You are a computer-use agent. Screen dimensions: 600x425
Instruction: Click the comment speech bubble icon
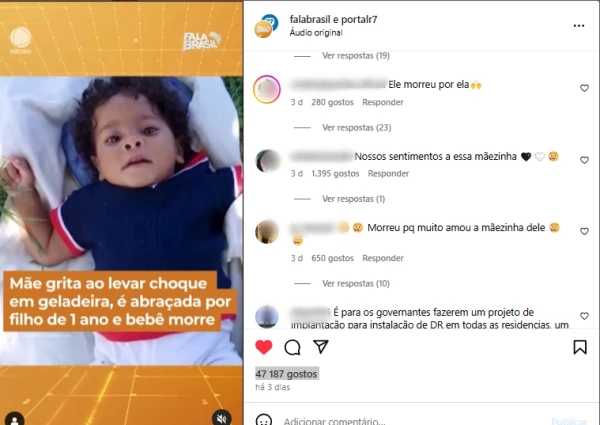pyautogui.click(x=292, y=347)
